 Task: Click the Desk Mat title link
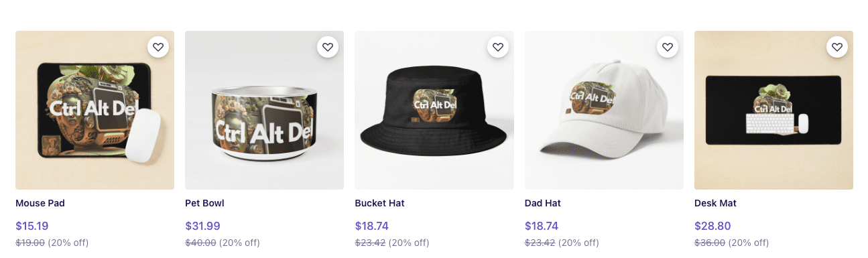click(715, 203)
